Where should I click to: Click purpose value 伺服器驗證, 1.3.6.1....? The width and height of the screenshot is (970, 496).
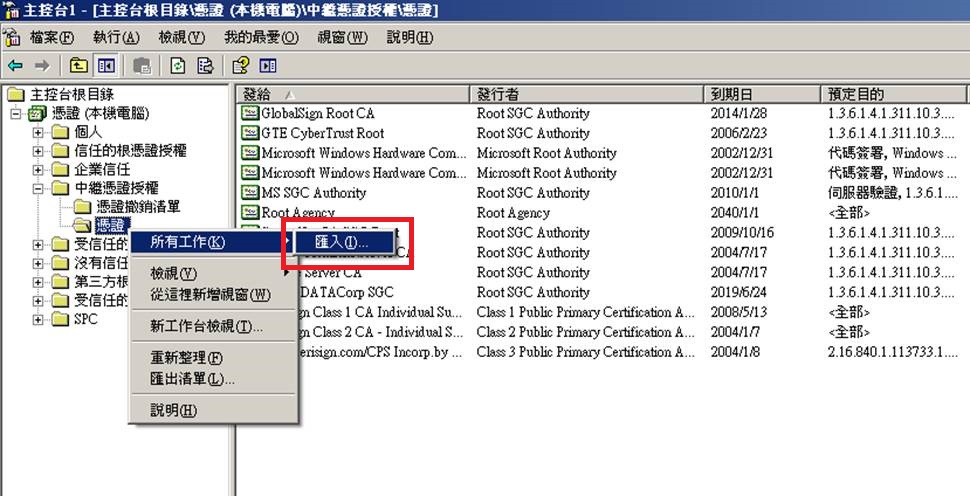point(893,193)
